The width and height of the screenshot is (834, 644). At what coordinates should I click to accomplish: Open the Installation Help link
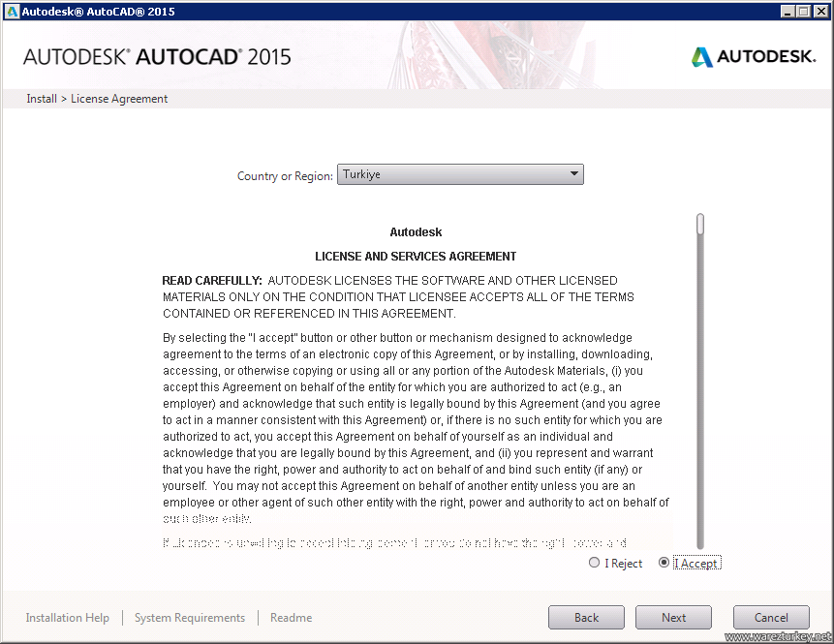click(x=68, y=618)
